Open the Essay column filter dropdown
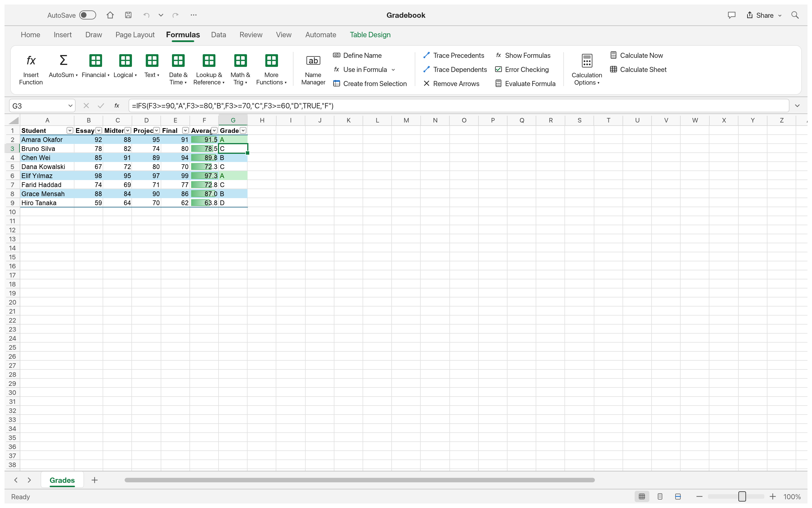 [99, 130]
